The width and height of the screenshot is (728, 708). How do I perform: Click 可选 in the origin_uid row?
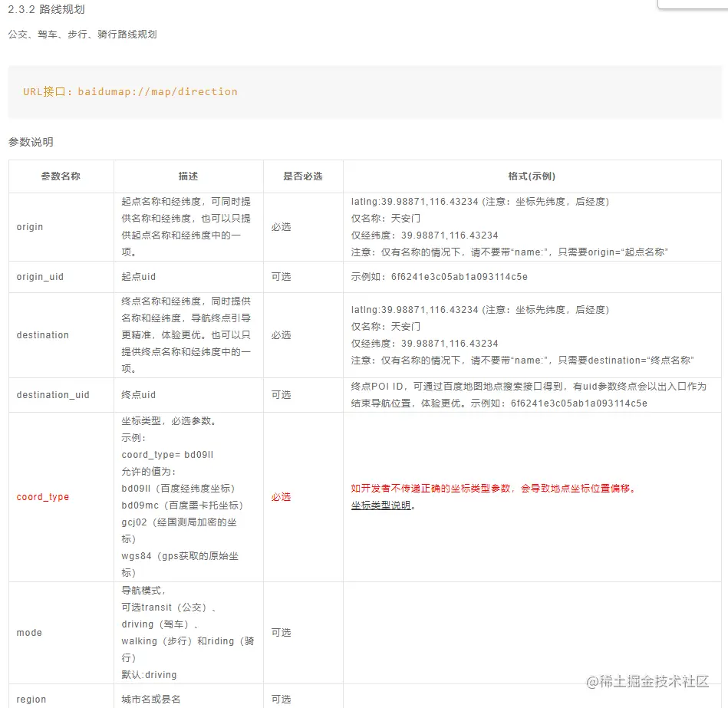coord(281,277)
